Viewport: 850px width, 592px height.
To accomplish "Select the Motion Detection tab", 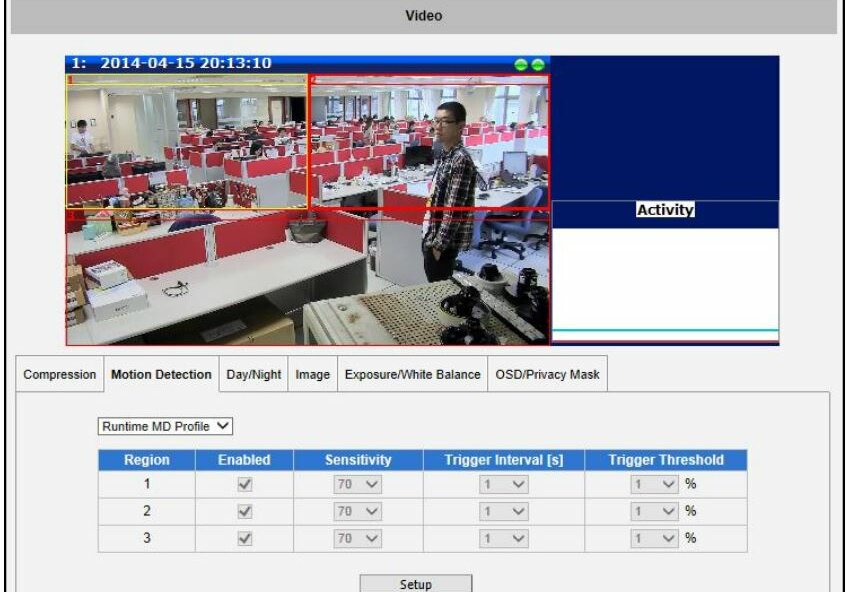I will 161,374.
